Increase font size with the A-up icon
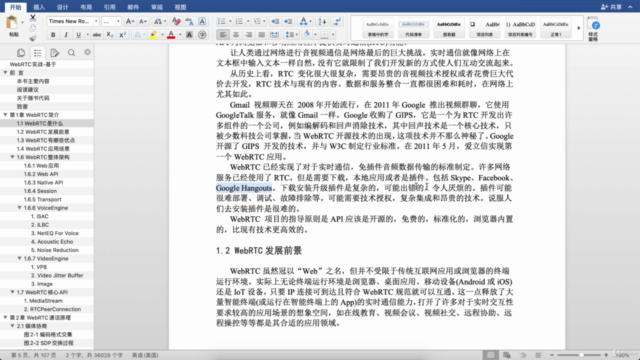Viewport: 640px width, 360px height. coord(130,21)
